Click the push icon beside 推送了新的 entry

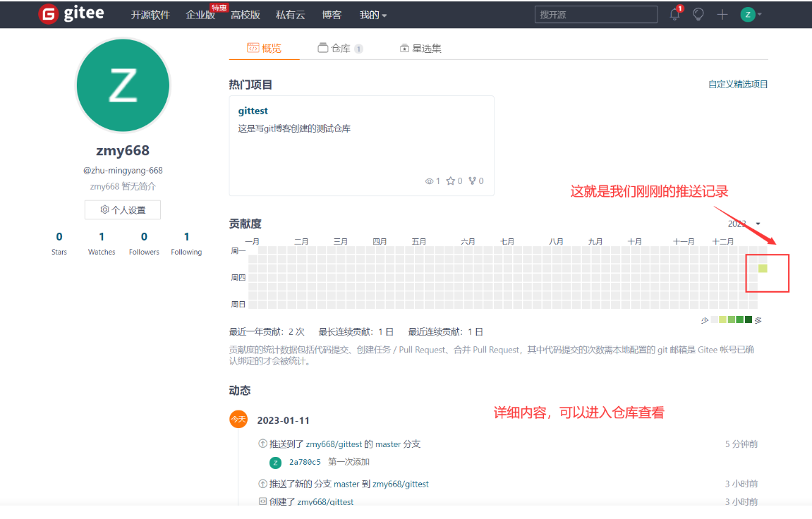coord(262,484)
